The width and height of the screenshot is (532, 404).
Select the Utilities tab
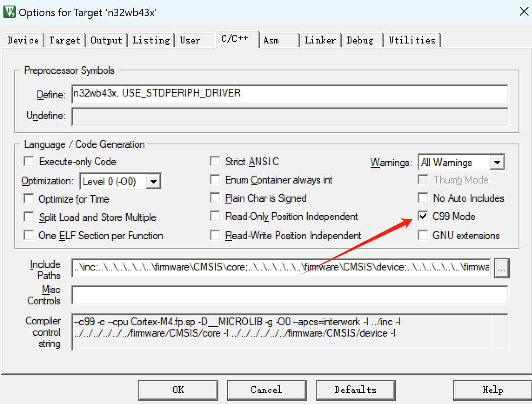[x=412, y=40]
